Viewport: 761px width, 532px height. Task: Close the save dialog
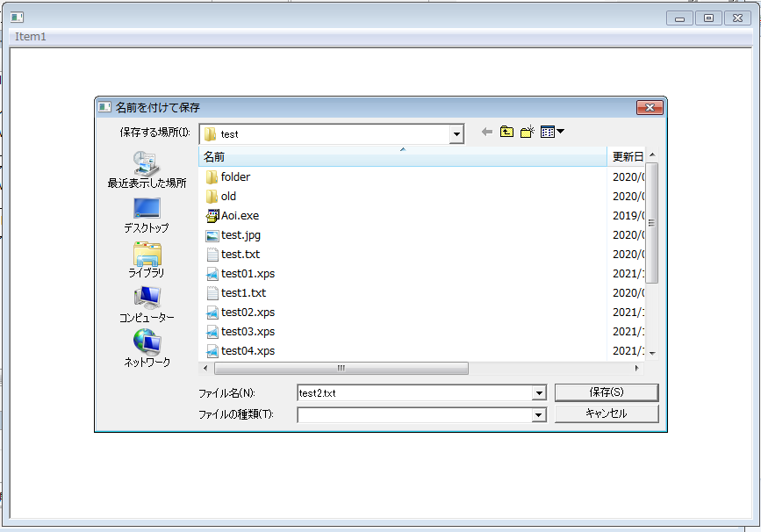650,107
